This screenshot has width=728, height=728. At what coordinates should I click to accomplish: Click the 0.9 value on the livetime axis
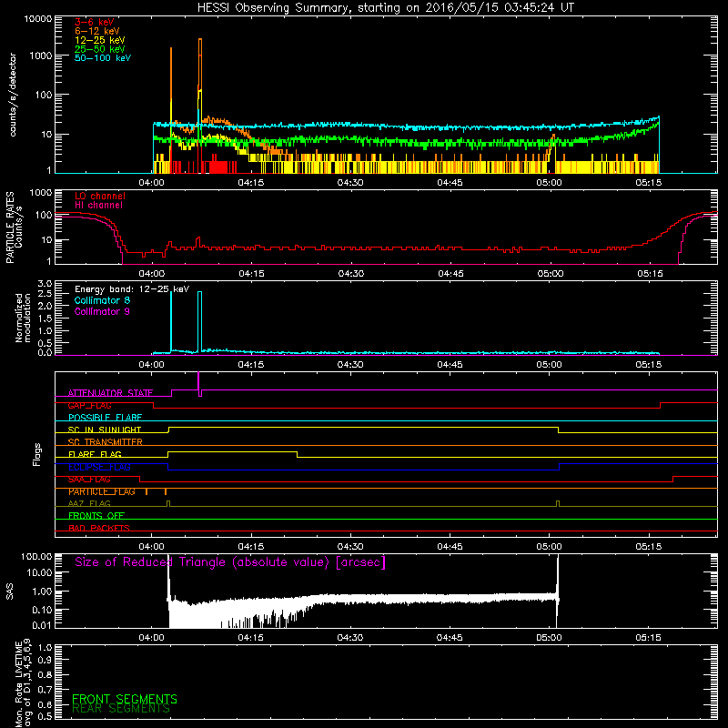point(45,660)
